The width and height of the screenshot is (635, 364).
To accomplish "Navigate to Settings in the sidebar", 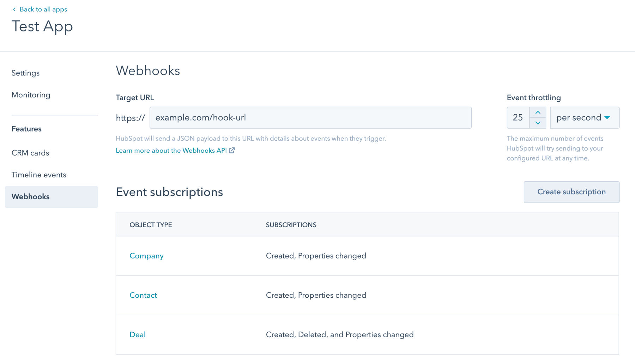I will [x=25, y=73].
